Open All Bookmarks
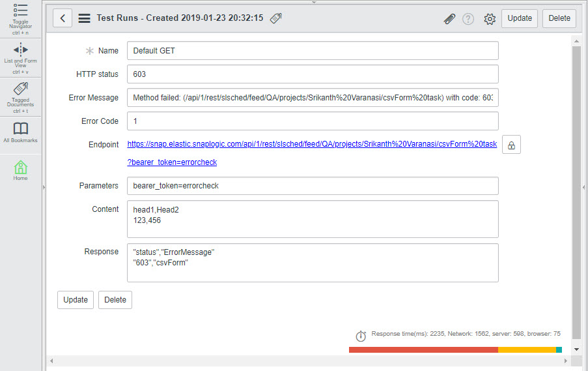The height and width of the screenshot is (371, 588). tap(21, 131)
